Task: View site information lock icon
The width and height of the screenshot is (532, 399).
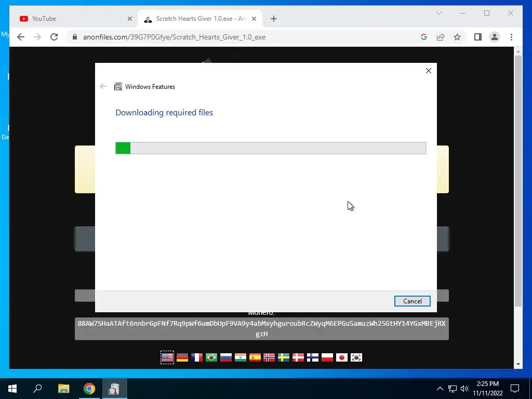Action: click(x=75, y=37)
